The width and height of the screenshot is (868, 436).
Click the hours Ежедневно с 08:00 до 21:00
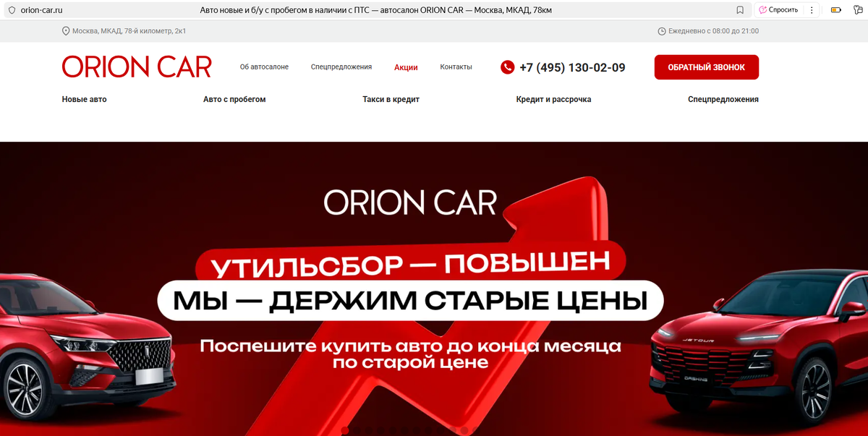tap(714, 31)
